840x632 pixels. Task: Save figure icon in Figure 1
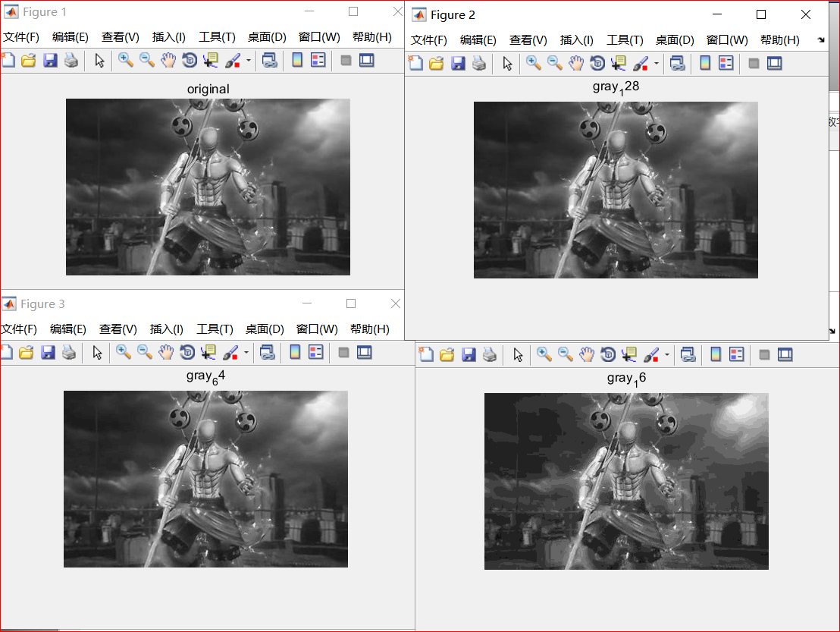coord(50,61)
